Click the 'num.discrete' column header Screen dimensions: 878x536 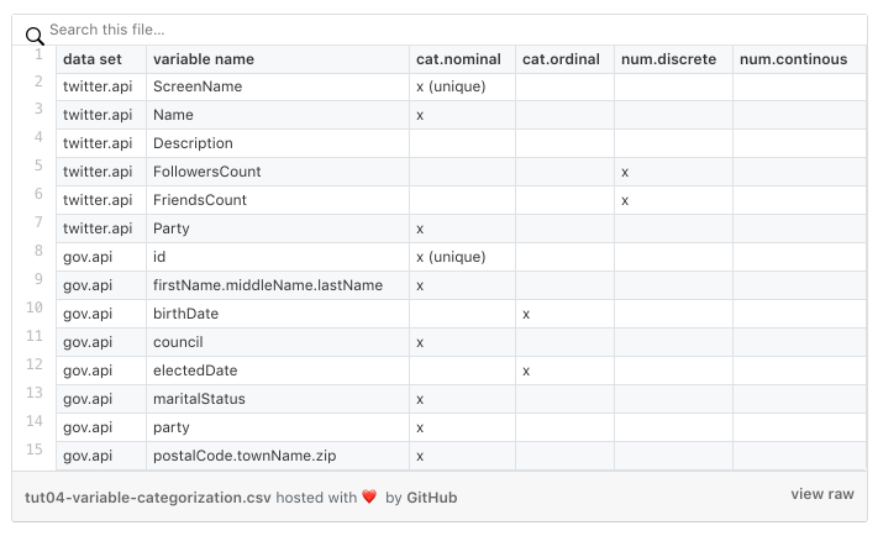tap(669, 59)
